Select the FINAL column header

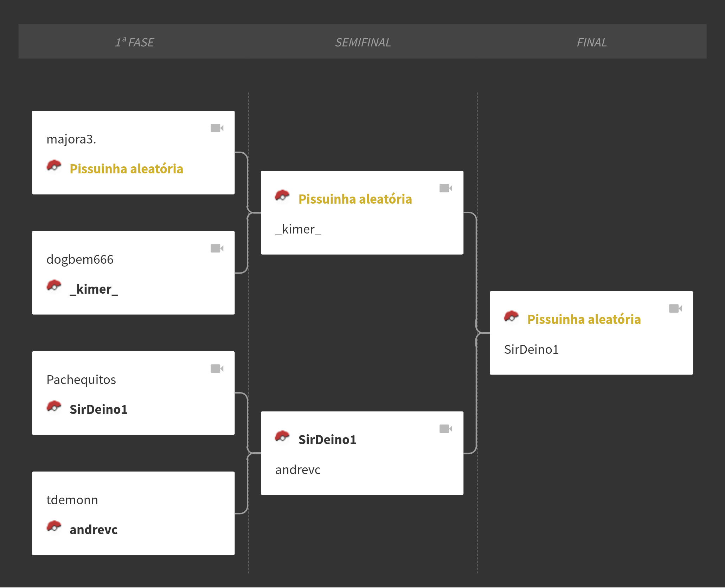[x=592, y=42]
